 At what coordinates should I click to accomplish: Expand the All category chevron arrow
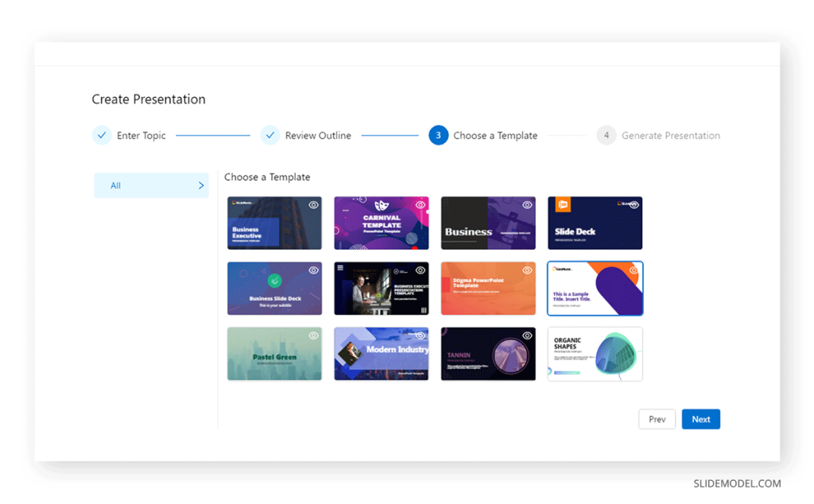(x=200, y=186)
